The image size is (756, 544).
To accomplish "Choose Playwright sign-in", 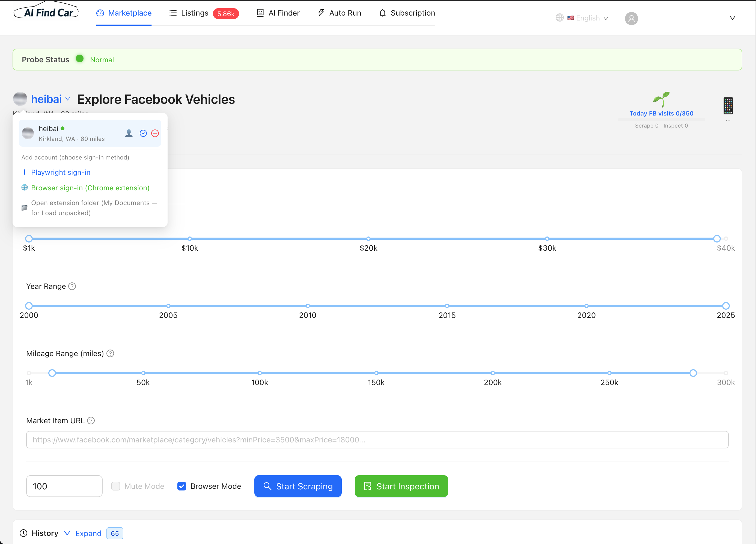I will pos(56,172).
